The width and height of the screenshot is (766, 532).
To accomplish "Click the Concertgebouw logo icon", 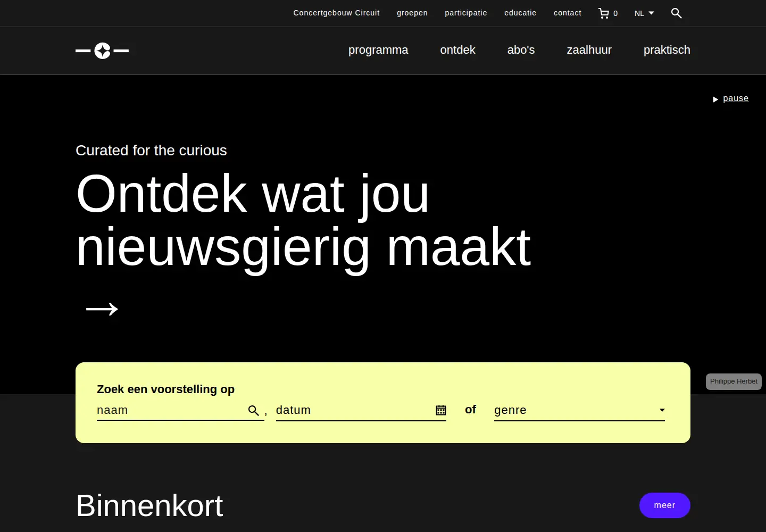I will click(102, 51).
